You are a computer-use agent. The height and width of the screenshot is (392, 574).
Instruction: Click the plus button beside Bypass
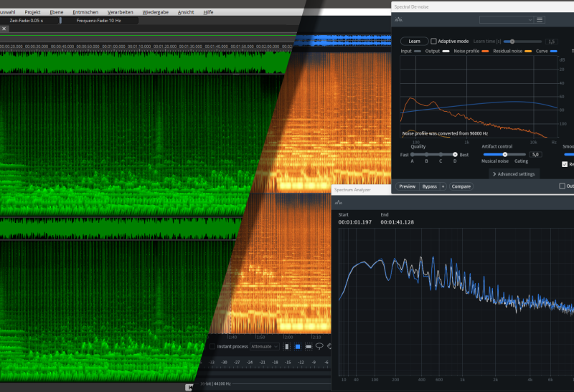pos(443,186)
